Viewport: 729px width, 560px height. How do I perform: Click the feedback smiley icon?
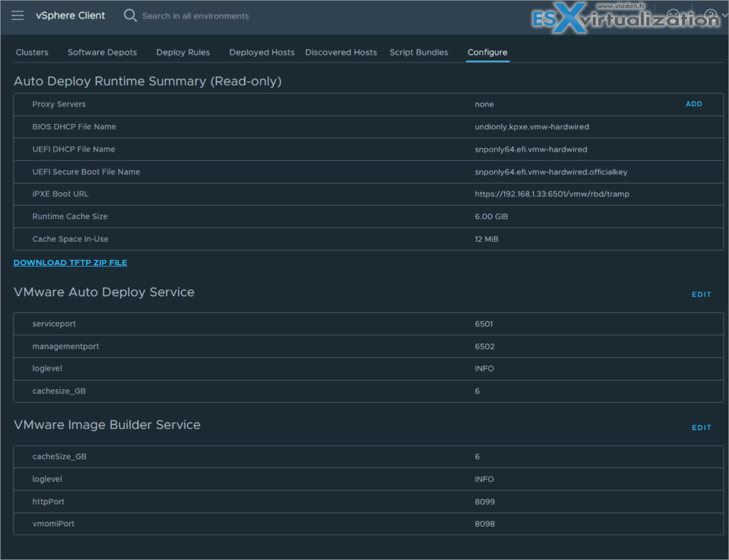pyautogui.click(x=673, y=14)
